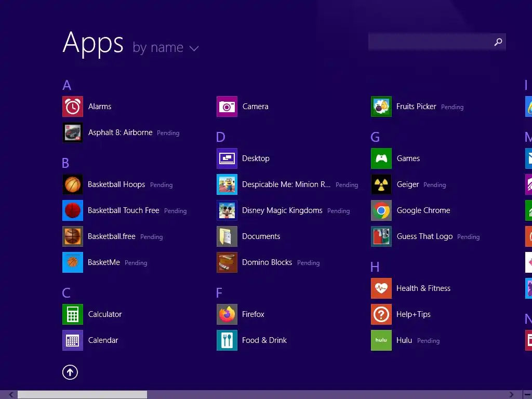
Task: Click 'Google Chrome' label text
Action: coord(423,210)
